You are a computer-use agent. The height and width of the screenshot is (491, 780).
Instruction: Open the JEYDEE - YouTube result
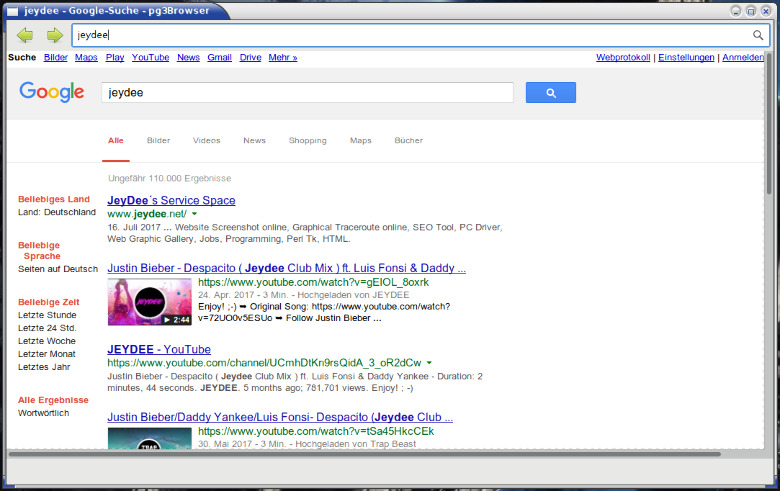click(x=159, y=349)
